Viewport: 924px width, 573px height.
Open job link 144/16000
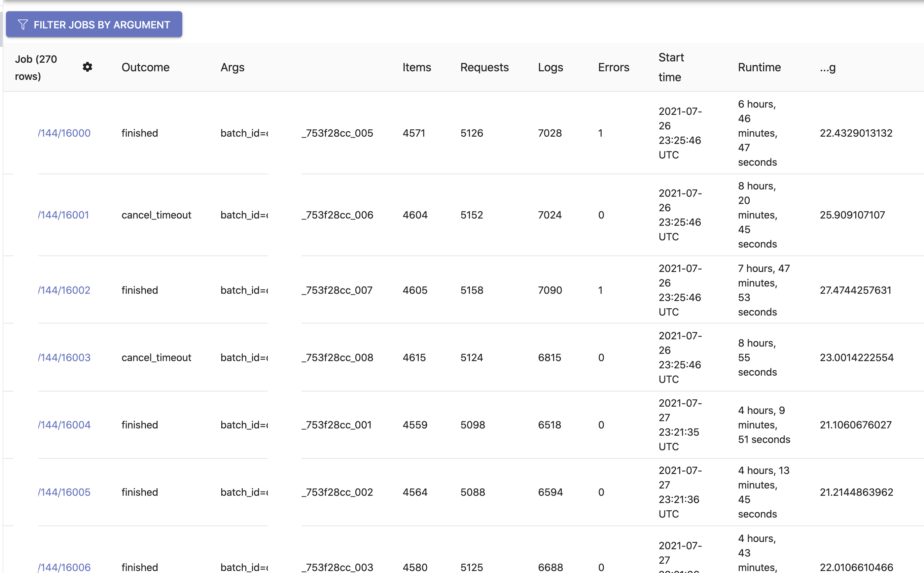[x=65, y=133]
